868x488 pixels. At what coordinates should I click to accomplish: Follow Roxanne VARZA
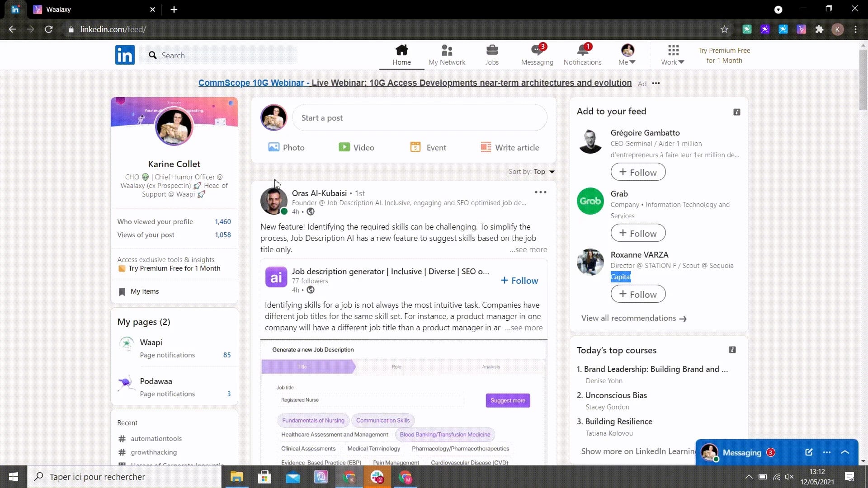pyautogui.click(x=638, y=294)
